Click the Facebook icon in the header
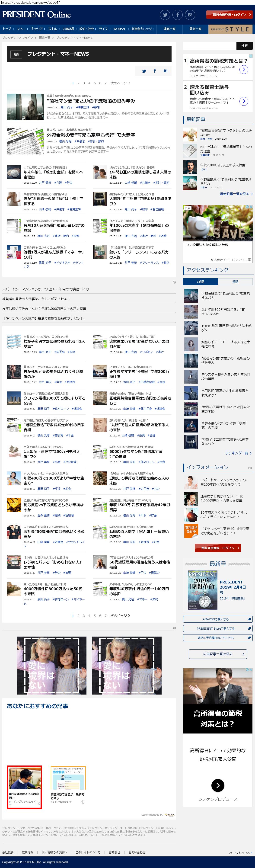 178,15
